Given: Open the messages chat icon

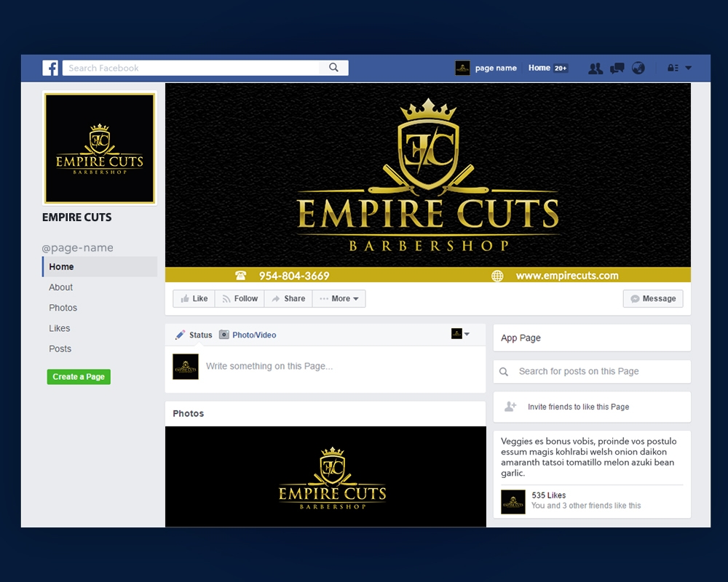Looking at the screenshot, I should pos(617,68).
